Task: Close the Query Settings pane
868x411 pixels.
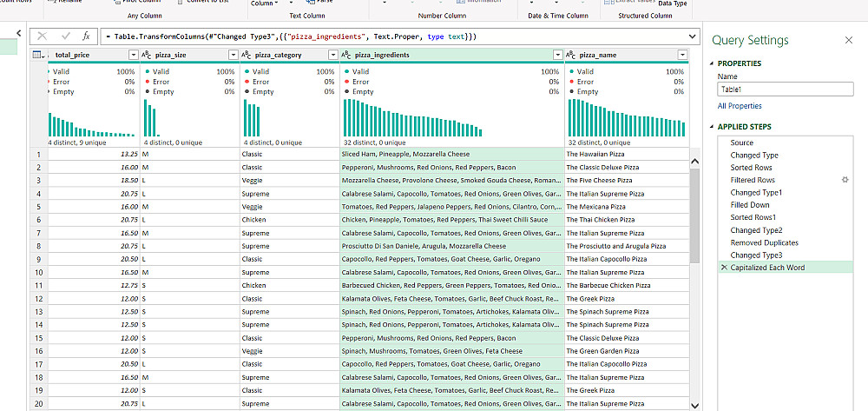Action: click(x=848, y=40)
